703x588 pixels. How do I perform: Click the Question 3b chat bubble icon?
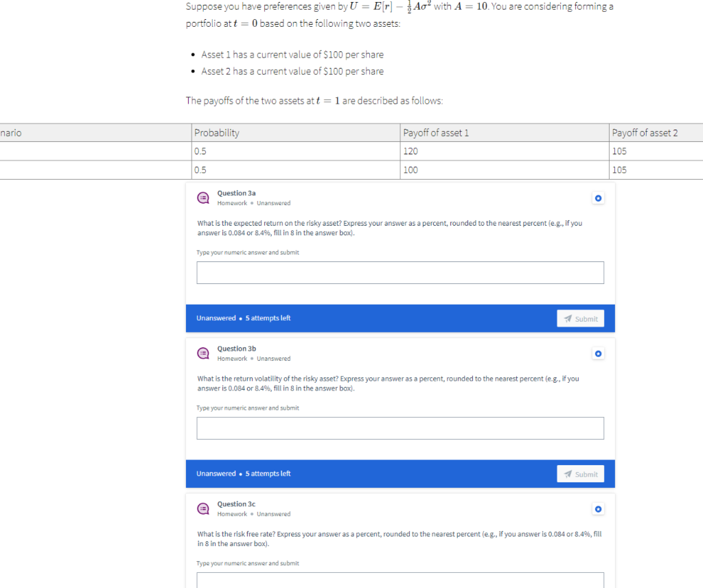pyautogui.click(x=203, y=353)
